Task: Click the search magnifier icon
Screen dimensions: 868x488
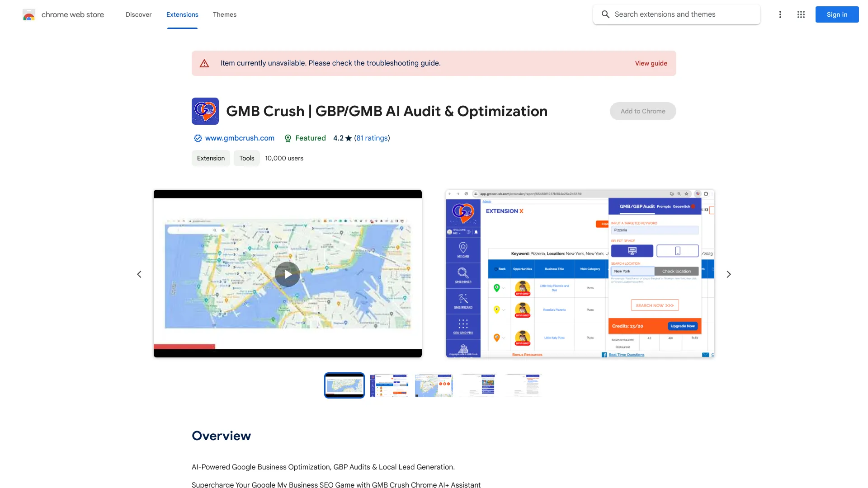Action: click(x=605, y=14)
